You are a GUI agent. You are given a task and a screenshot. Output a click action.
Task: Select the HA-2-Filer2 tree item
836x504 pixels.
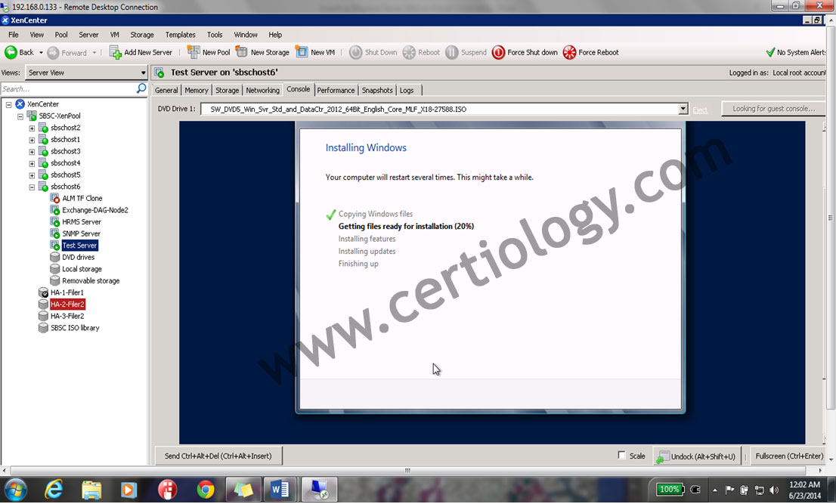pos(67,305)
